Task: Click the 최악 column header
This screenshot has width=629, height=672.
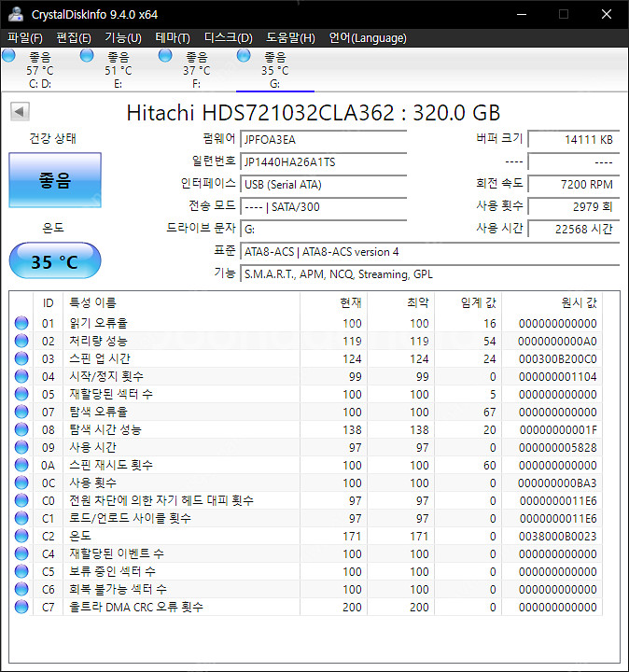Action: 400,303
